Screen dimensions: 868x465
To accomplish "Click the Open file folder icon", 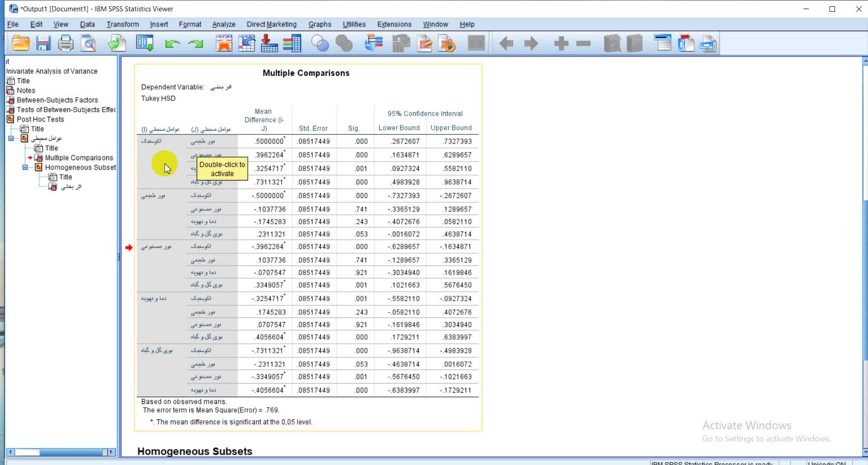I will (x=21, y=44).
